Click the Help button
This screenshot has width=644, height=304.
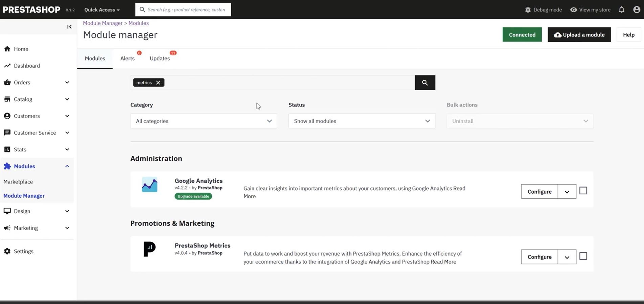(x=628, y=35)
